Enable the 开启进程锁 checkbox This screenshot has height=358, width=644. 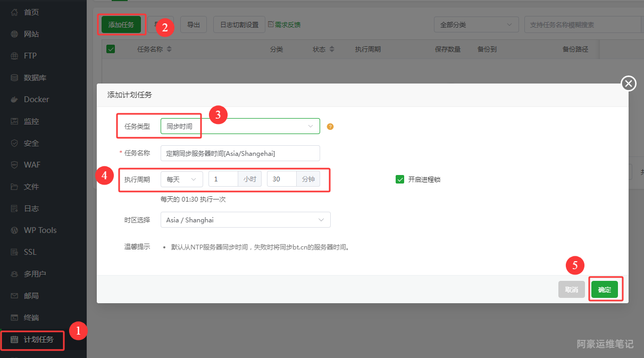[x=400, y=179]
